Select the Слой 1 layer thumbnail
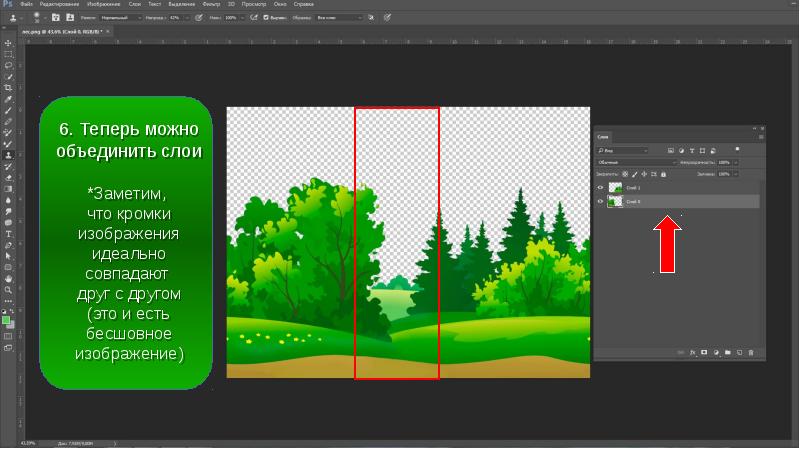Image resolution: width=800 pixels, height=449 pixels. (615, 188)
